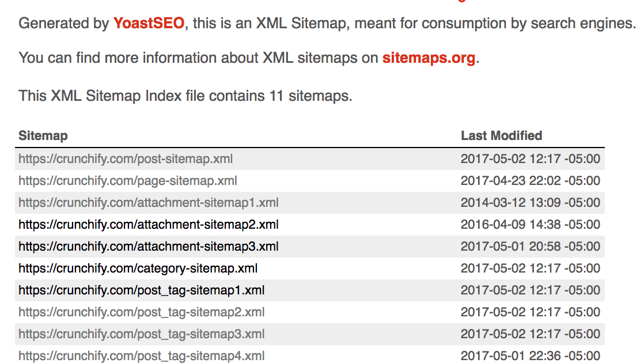Viewport: 644px width, 363px height.
Task: Open attachment-sitemap1.xml link
Action: 148,202
